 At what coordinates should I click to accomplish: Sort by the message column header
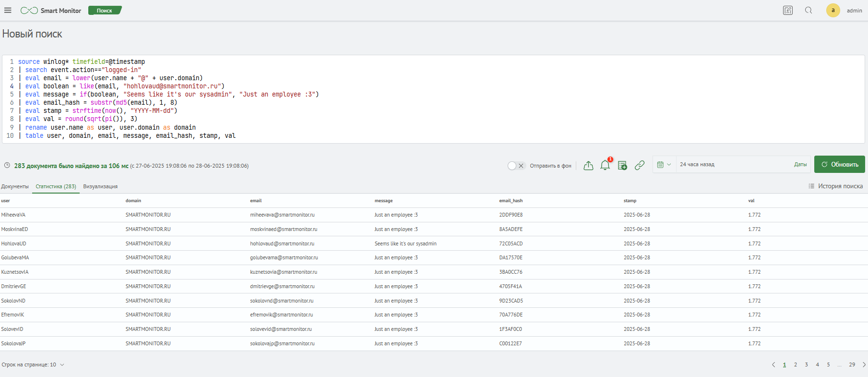(384, 201)
